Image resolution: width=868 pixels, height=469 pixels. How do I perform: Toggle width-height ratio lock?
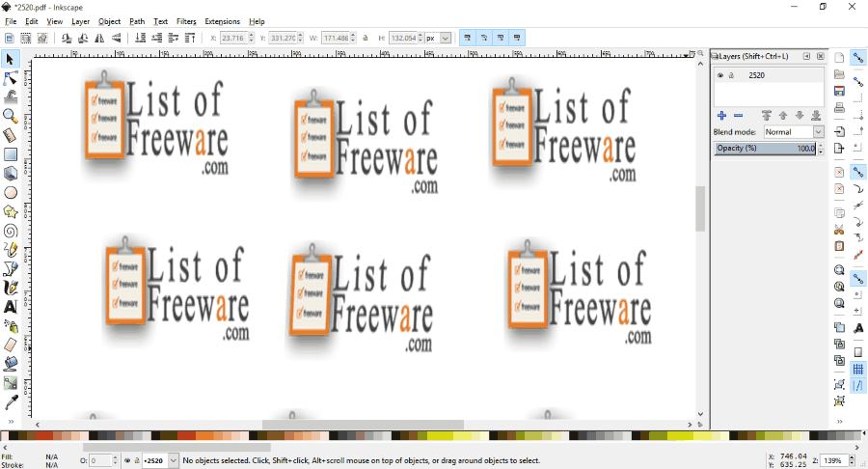pos(366,38)
